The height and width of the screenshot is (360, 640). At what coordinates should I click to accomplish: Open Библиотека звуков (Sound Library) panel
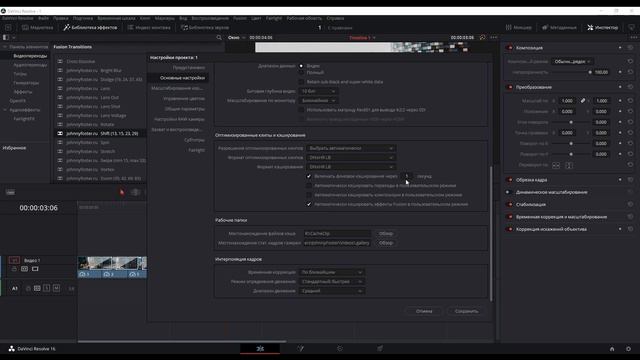coord(205,27)
